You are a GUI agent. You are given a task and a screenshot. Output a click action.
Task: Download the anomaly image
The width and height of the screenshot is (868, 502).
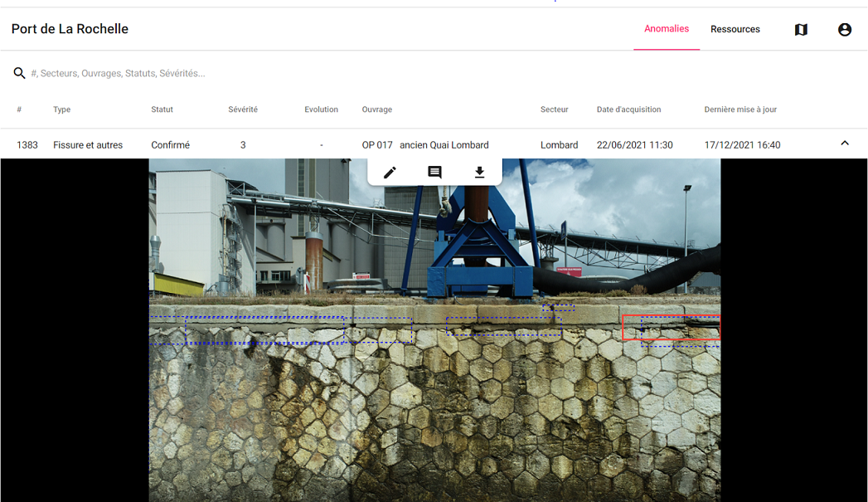click(x=479, y=173)
